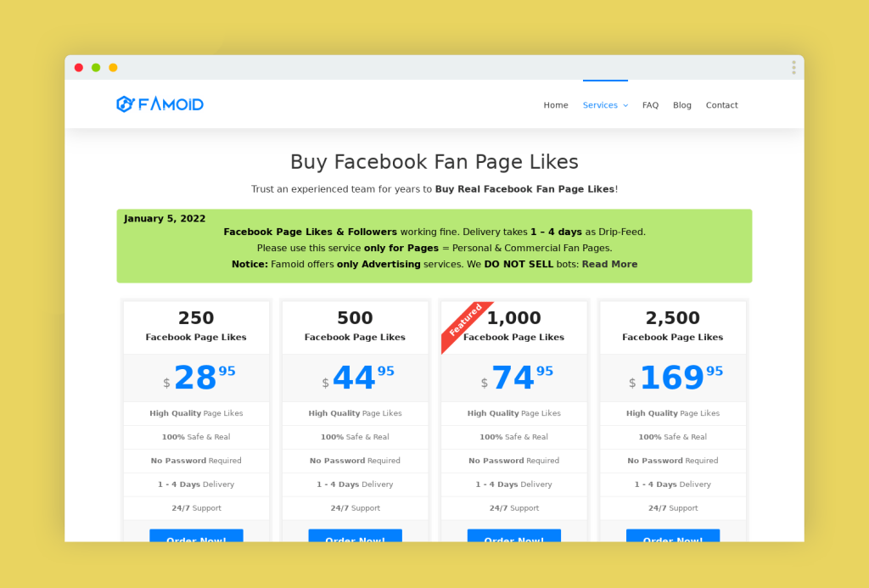Click 1 - 4 Days Delivery in 2,500 card
This screenshot has width=869, height=588.
673,484
